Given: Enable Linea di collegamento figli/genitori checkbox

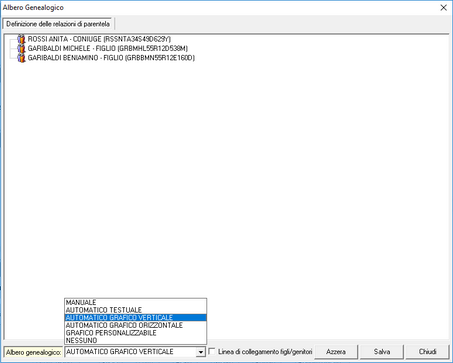Looking at the screenshot, I should [x=212, y=352].
